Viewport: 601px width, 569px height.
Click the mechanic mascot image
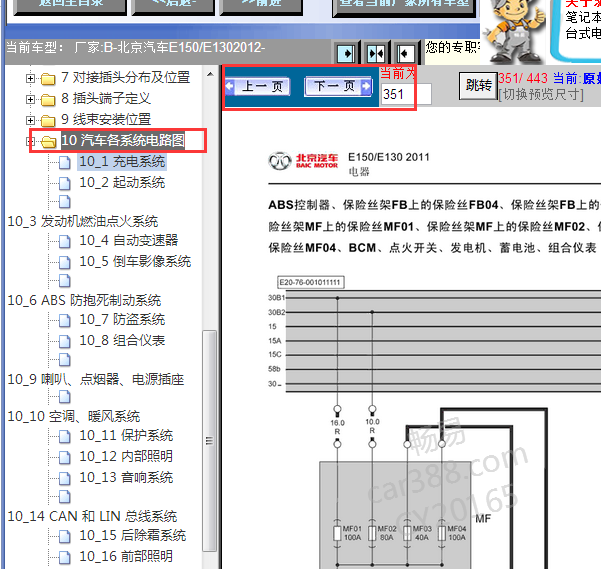tap(514, 31)
